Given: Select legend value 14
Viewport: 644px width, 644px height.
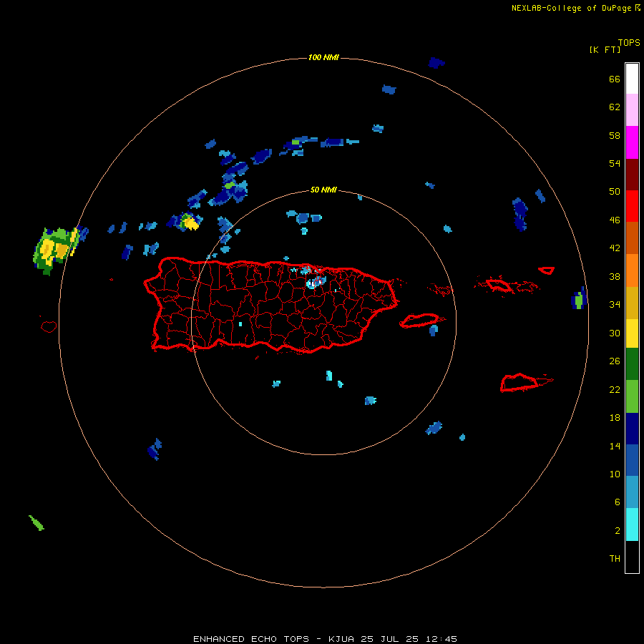Looking at the screenshot, I should [615, 446].
